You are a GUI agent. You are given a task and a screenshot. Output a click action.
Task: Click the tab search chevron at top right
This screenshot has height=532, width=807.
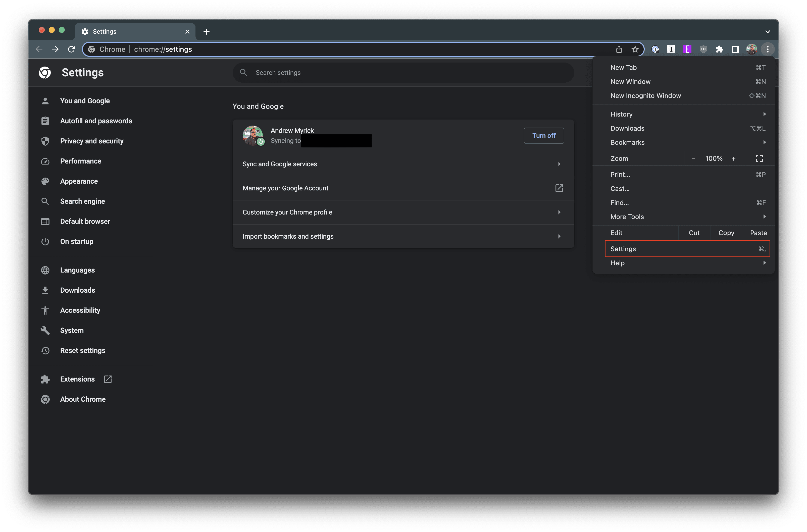click(767, 32)
